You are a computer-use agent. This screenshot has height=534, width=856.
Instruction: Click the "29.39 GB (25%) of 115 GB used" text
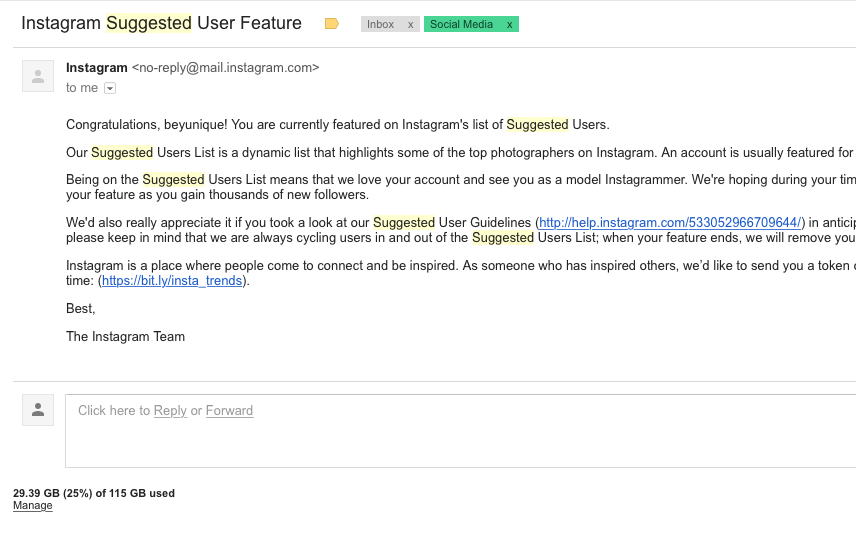point(94,493)
